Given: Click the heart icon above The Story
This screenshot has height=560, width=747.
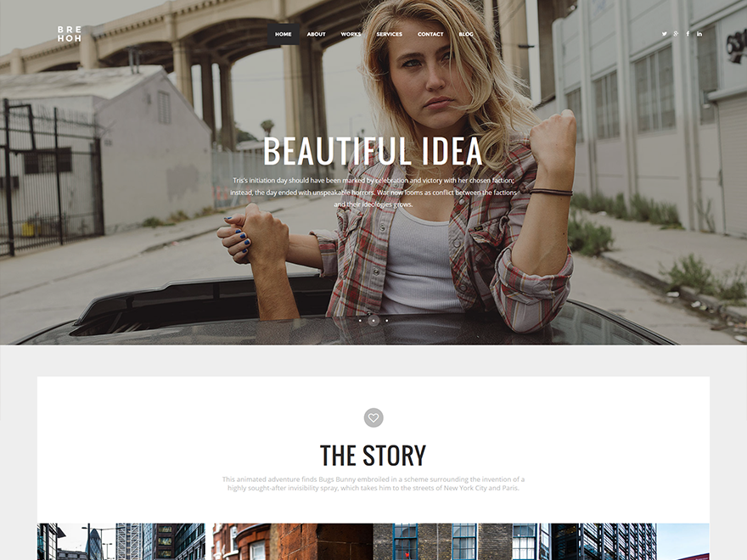Looking at the screenshot, I should point(373,417).
